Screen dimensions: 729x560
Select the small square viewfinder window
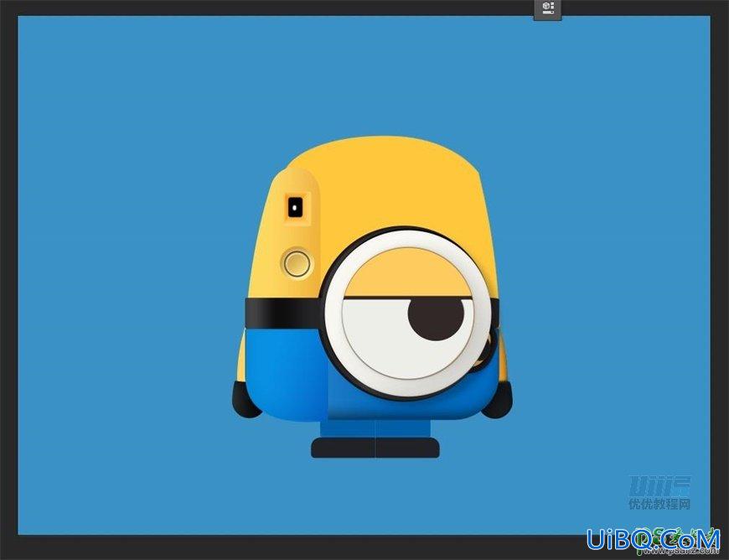tap(295, 207)
